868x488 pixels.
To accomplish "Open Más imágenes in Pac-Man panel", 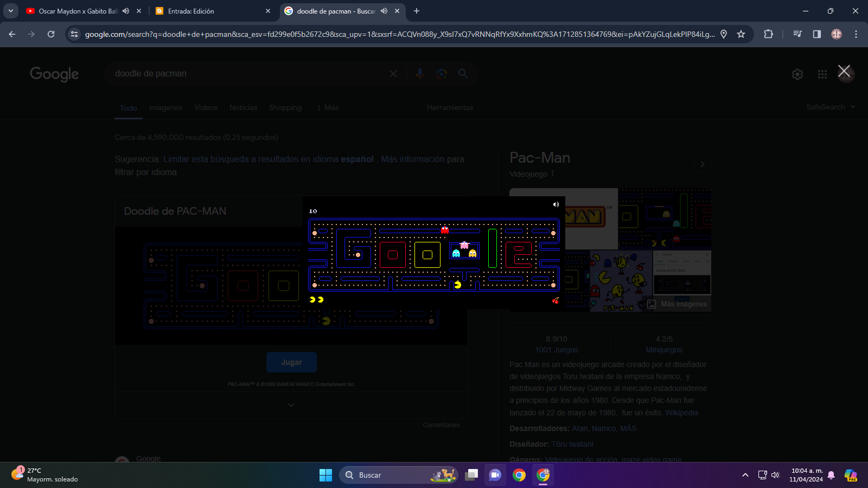I will (677, 304).
